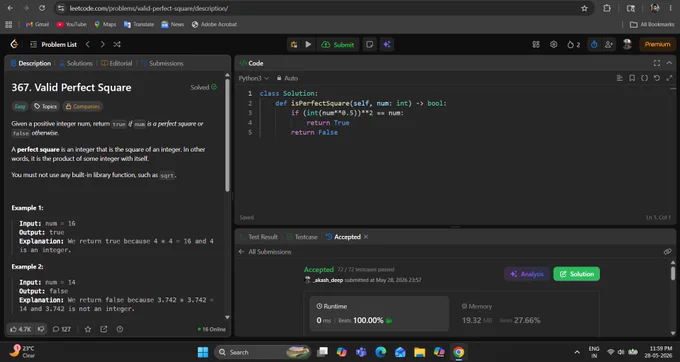This screenshot has height=362, width=680.
Task: Open the invite collaborator icon
Action: tap(609, 44)
